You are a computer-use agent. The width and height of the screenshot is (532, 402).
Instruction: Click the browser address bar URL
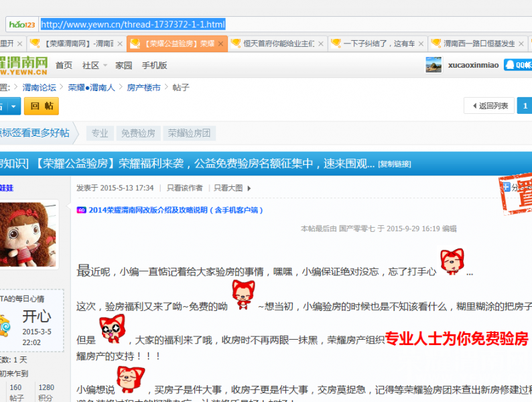tap(133, 25)
